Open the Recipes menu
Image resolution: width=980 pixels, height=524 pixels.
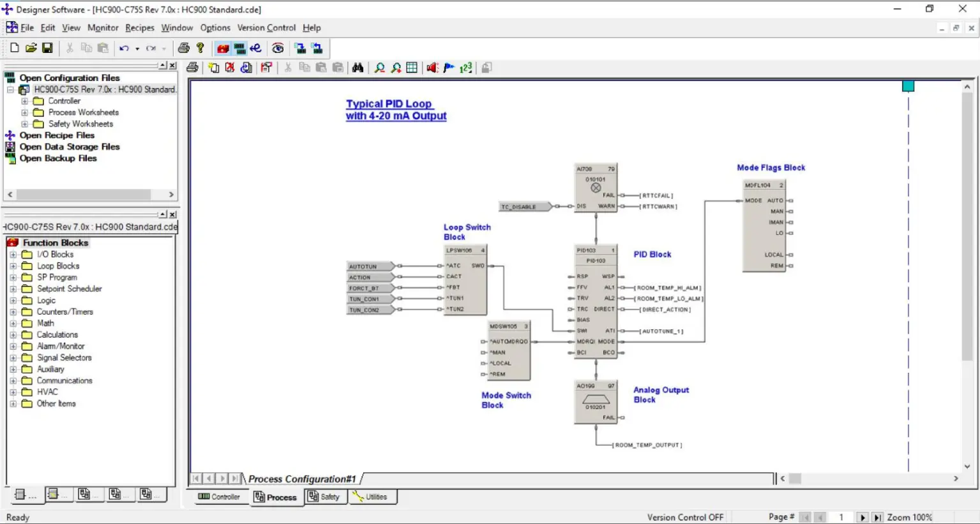[x=139, y=27]
